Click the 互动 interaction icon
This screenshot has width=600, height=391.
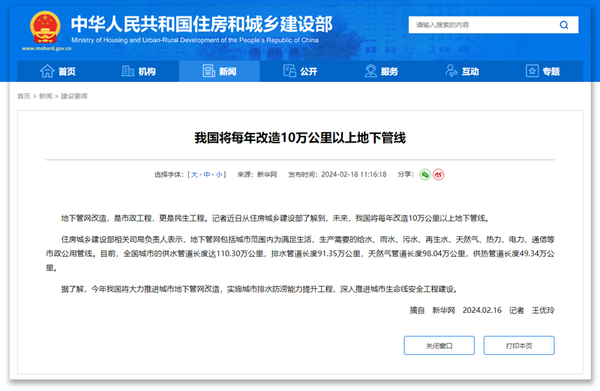click(451, 71)
